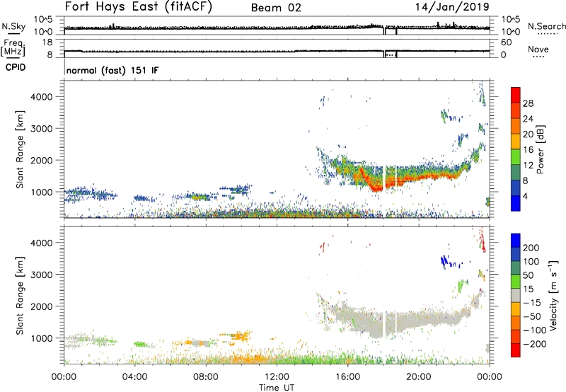The image size is (566, 392).
Task: Click the 'normal (fast) 151 IF' text
Action: 112,70
